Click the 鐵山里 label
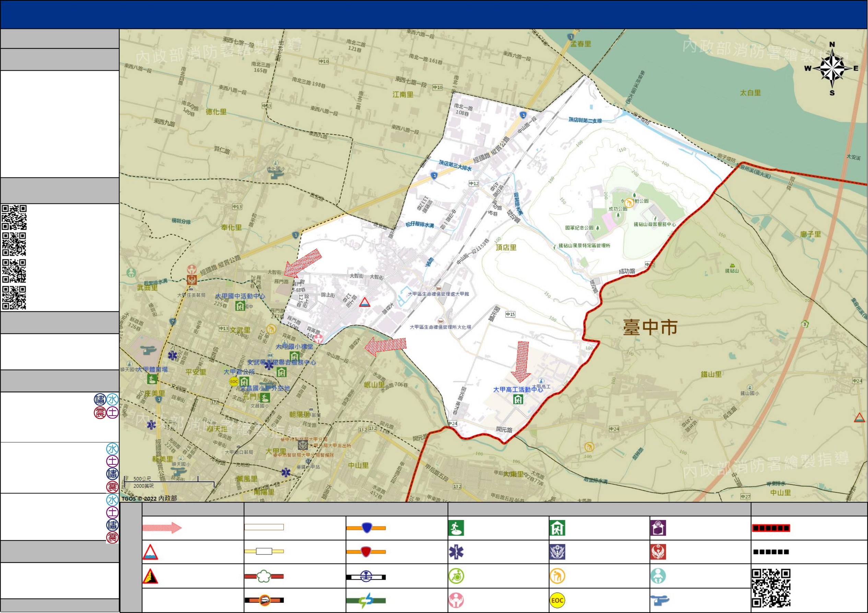The image size is (868, 613). click(711, 375)
